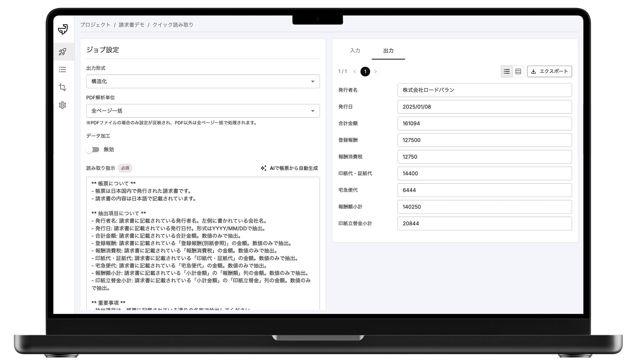Screen dimensions: 637x364
Task: Open settings gear in sidebar
Action: [62, 105]
